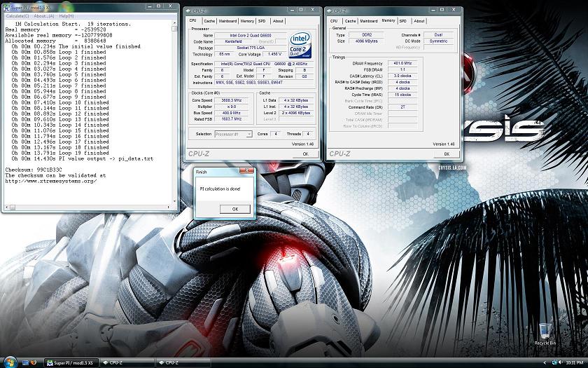588x368 pixels.
Task: Click the http://www.xtremesystems.org/ text in Super PI
Action: (x=51, y=181)
